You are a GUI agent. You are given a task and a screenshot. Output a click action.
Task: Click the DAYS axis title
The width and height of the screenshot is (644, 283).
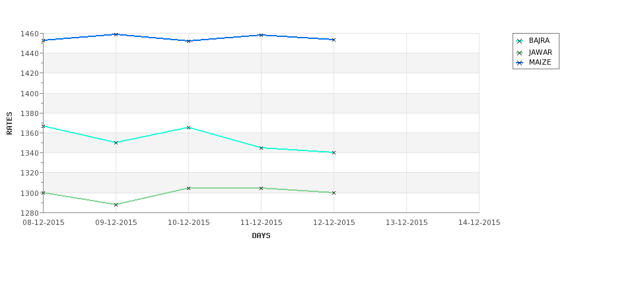pyautogui.click(x=261, y=236)
